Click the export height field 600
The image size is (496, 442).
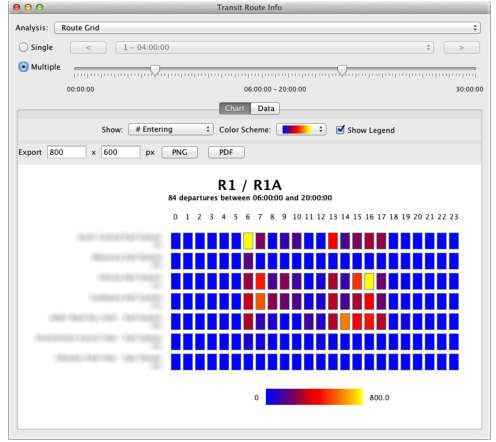click(x=121, y=152)
